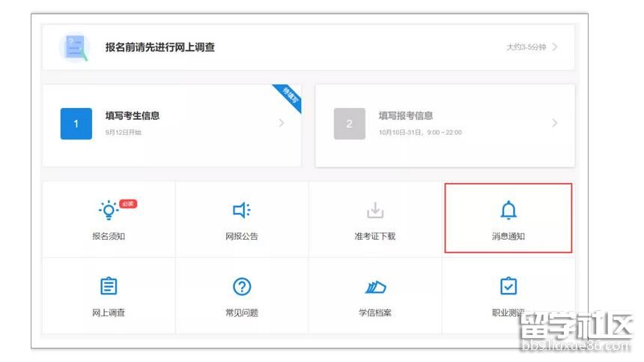Open 常见问题 question mark icon
The image size is (644, 362).
[x=242, y=286]
